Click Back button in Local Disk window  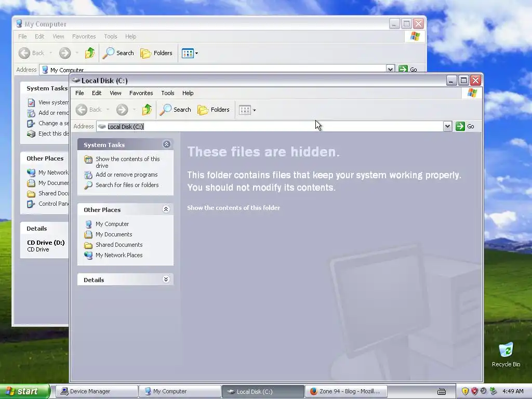(x=88, y=110)
